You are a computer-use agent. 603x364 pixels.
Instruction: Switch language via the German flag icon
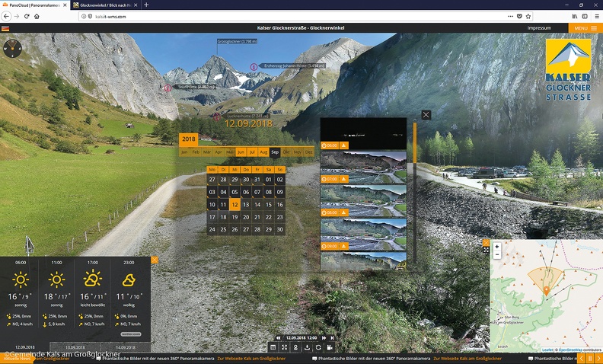tap(5, 28)
